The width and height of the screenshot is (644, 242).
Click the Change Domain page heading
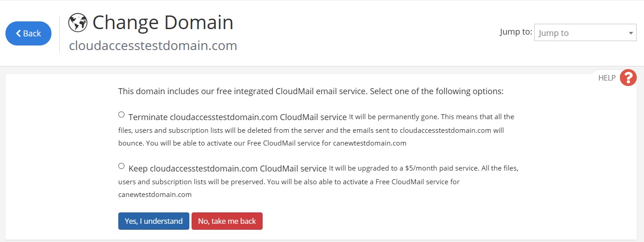coord(163,22)
